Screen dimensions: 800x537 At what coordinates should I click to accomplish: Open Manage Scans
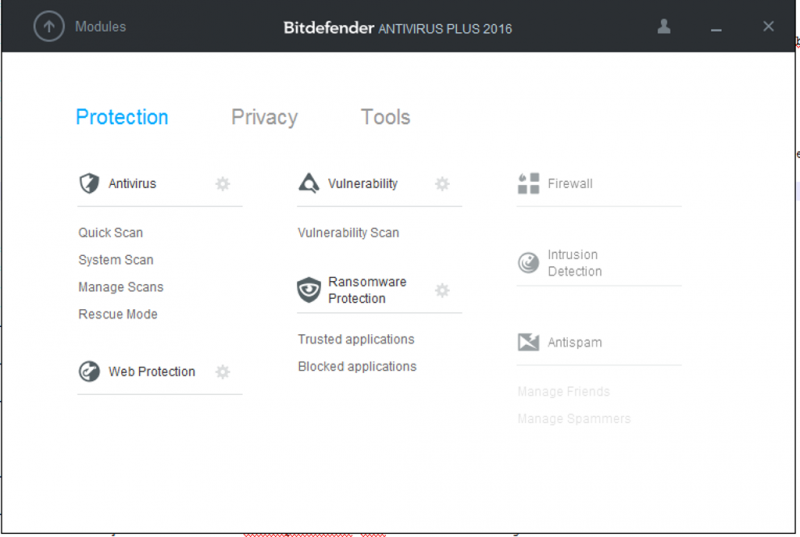click(121, 287)
